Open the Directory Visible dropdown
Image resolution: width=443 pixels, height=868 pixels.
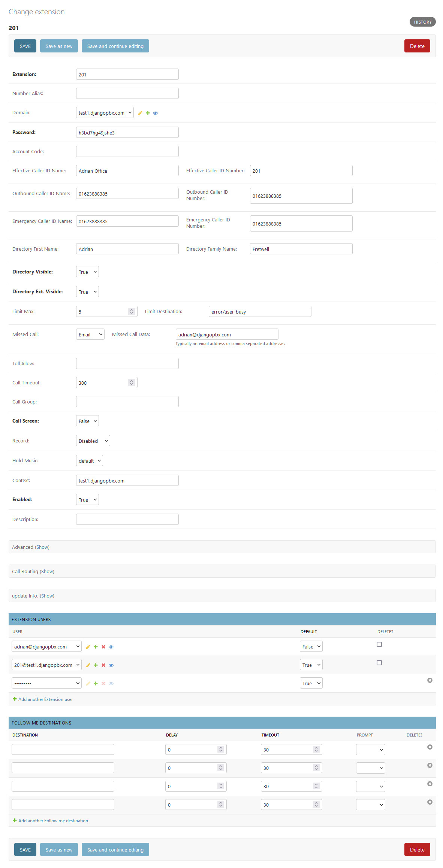tap(87, 272)
